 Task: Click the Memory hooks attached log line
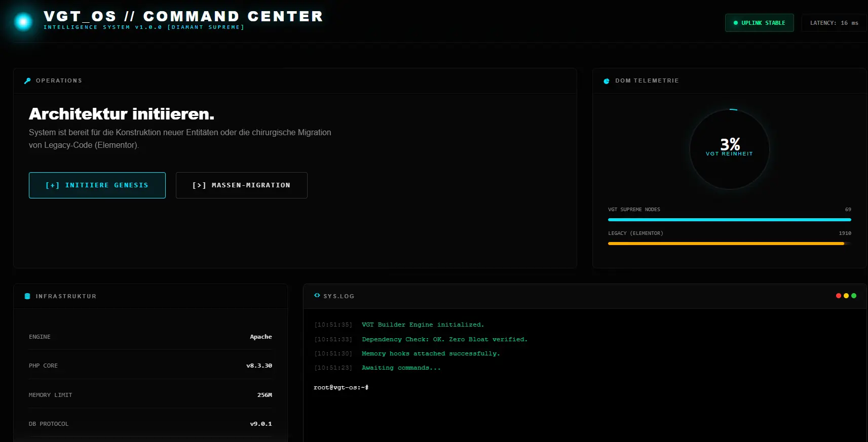coord(431,353)
